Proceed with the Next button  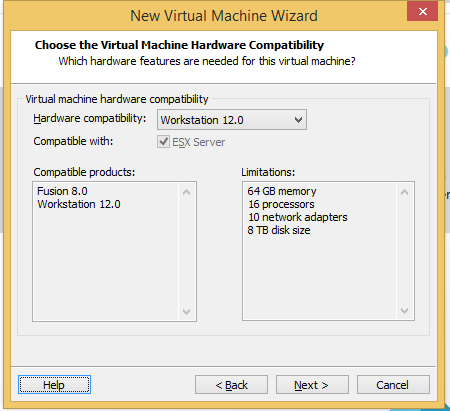(x=312, y=385)
